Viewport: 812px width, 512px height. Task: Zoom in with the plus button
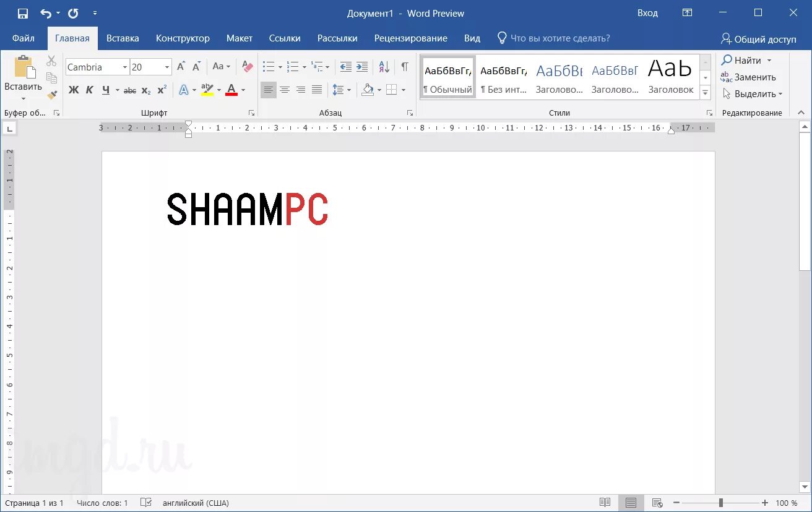tap(765, 503)
